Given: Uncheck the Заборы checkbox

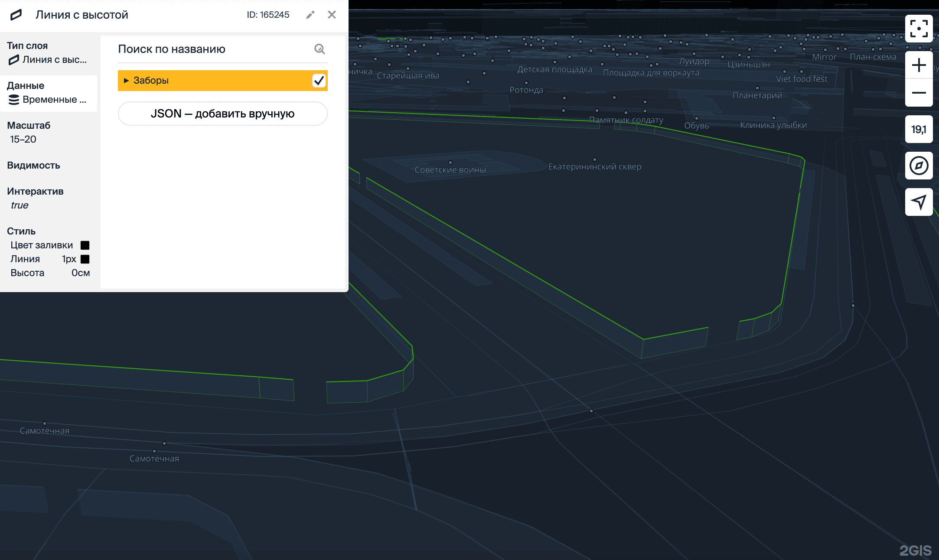Looking at the screenshot, I should point(319,81).
